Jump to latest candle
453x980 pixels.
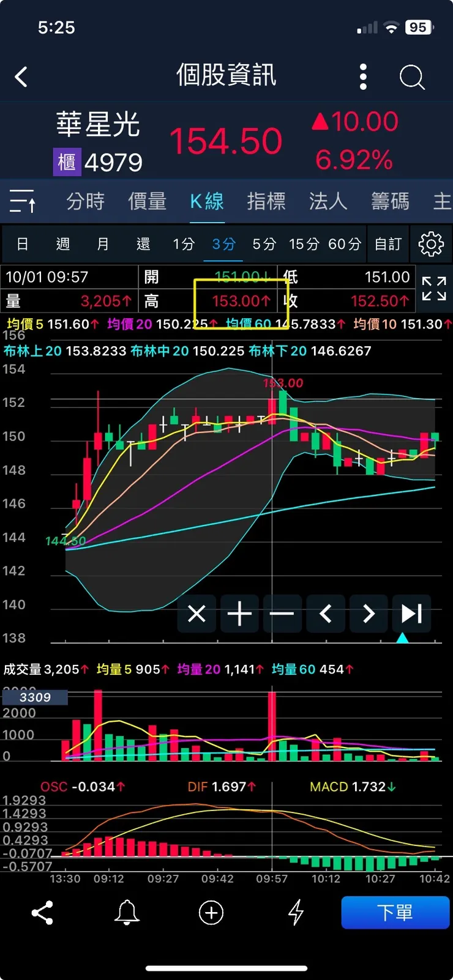pos(411,613)
